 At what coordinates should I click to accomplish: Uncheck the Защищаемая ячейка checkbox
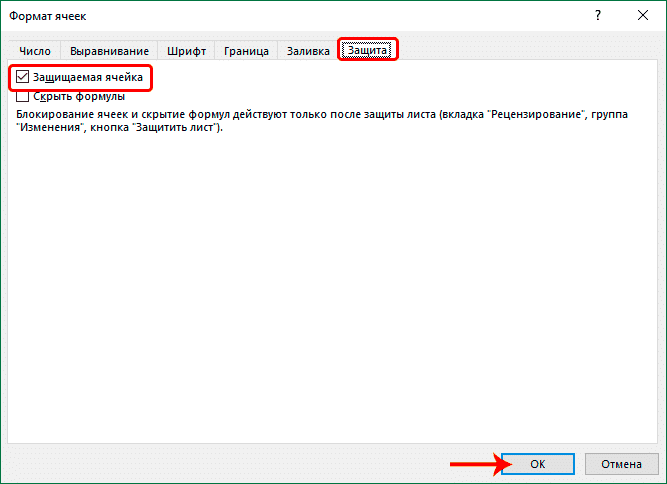[22, 77]
